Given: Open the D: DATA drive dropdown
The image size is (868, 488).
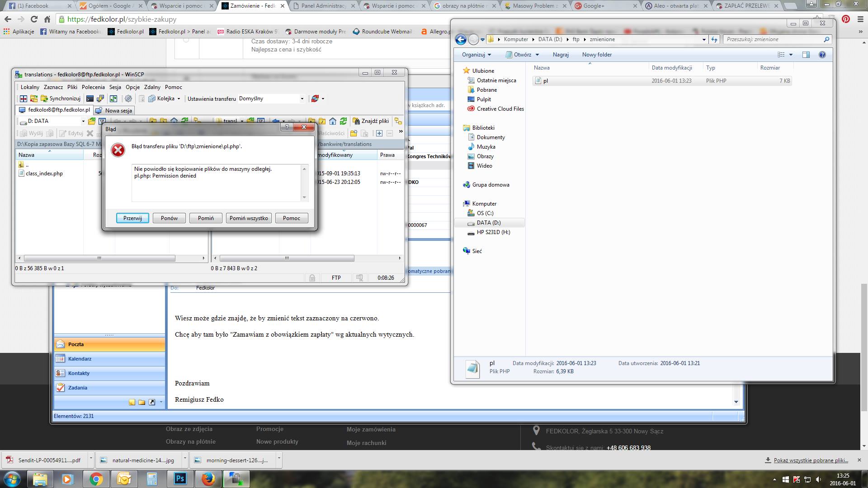Looking at the screenshot, I should [x=83, y=121].
